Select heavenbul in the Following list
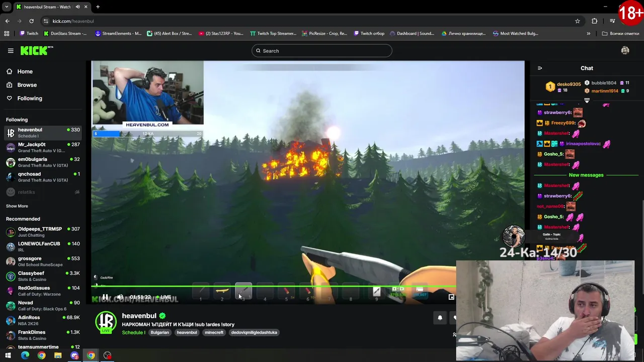Image resolution: width=644 pixels, height=362 pixels. tap(42, 133)
